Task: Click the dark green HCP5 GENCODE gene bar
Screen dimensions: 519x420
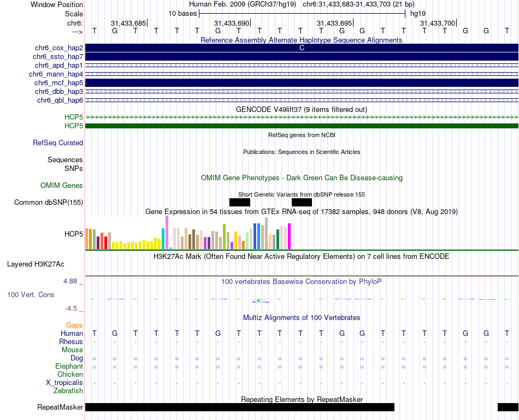Action: tap(302, 126)
